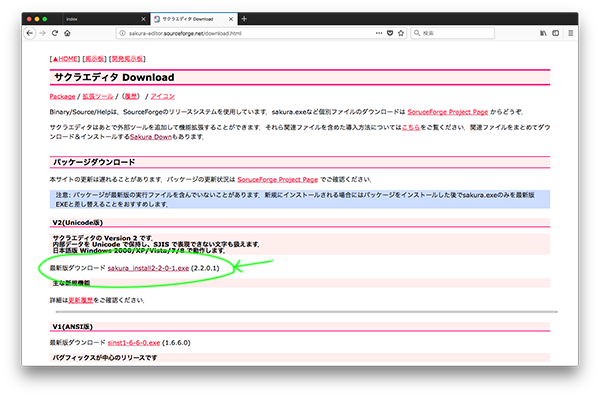Open the browser home page

coord(67,33)
